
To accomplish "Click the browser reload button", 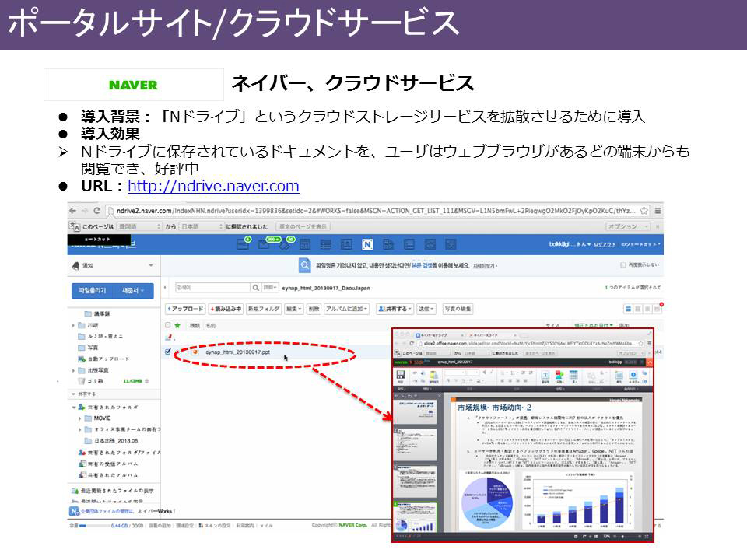I will click(x=96, y=211).
